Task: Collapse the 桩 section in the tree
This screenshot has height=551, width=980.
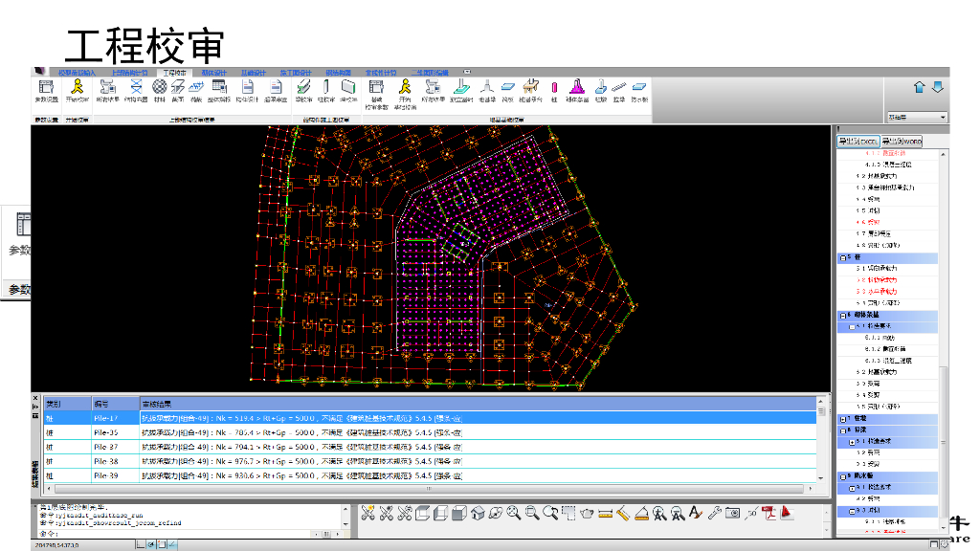Action: point(843,257)
